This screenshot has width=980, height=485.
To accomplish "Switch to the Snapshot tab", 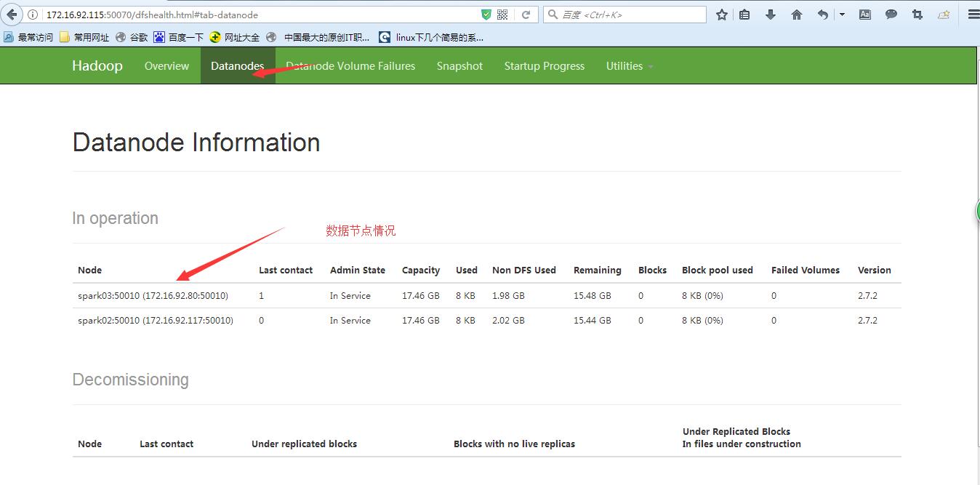I will pyautogui.click(x=459, y=65).
